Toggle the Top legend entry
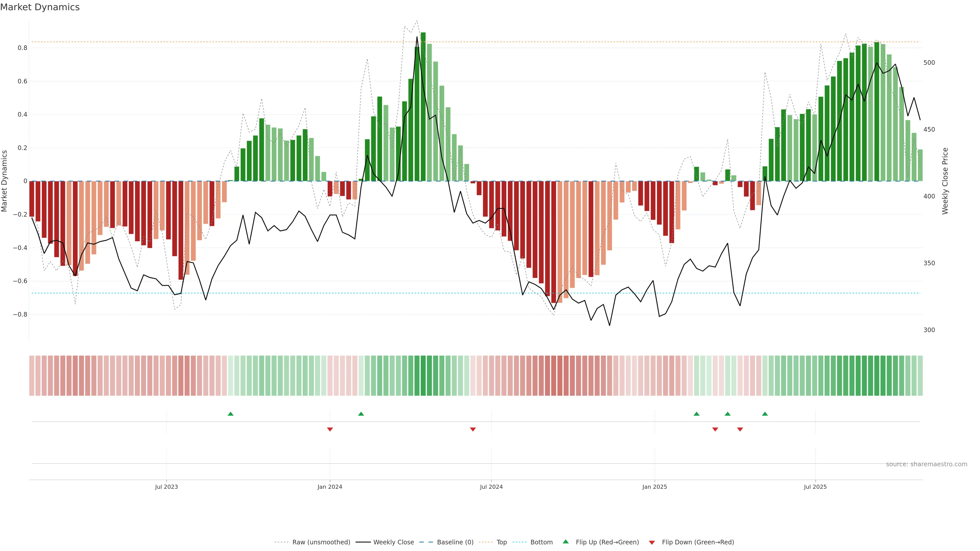 click(501, 542)
